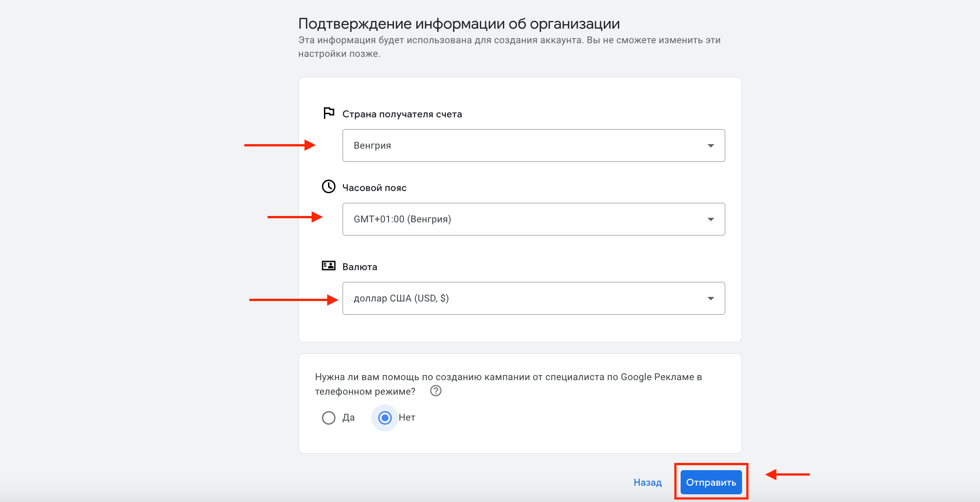Click the clock icon beside time zone
The width and height of the screenshot is (980, 502).
pos(328,186)
